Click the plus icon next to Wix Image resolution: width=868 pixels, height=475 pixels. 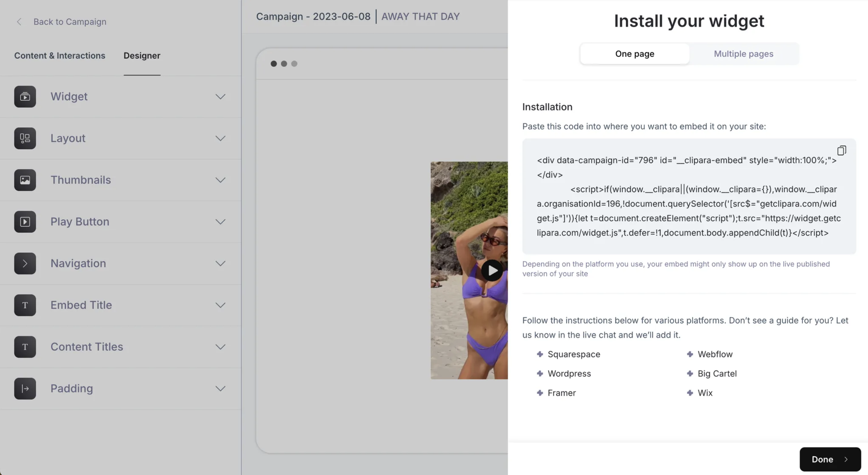(x=690, y=393)
